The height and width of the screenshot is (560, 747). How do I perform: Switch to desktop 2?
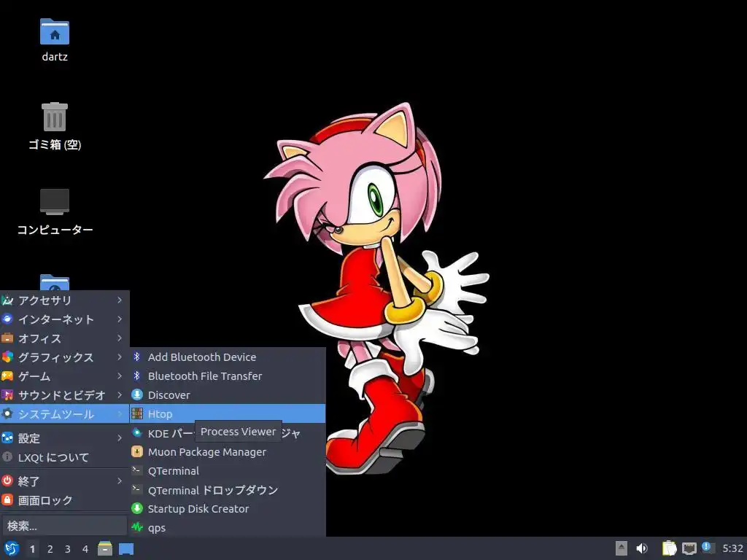[50, 549]
